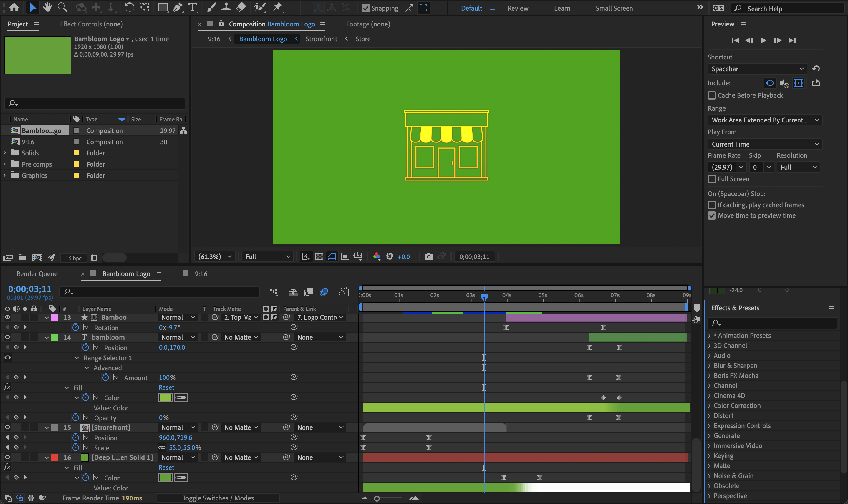Enable Motion Blur switch in timeline
This screenshot has width=848, height=504.
[324, 292]
